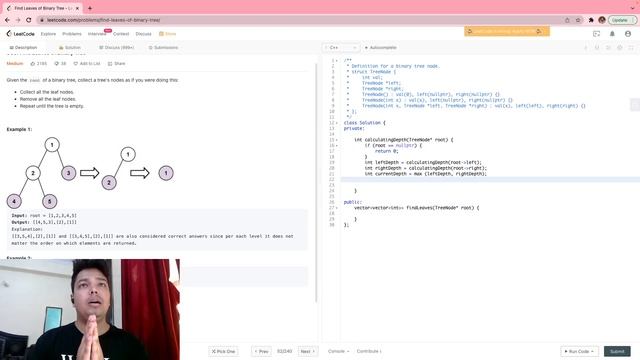640x360 pixels.
Task: Go to the Prev problem
Action: (261, 351)
